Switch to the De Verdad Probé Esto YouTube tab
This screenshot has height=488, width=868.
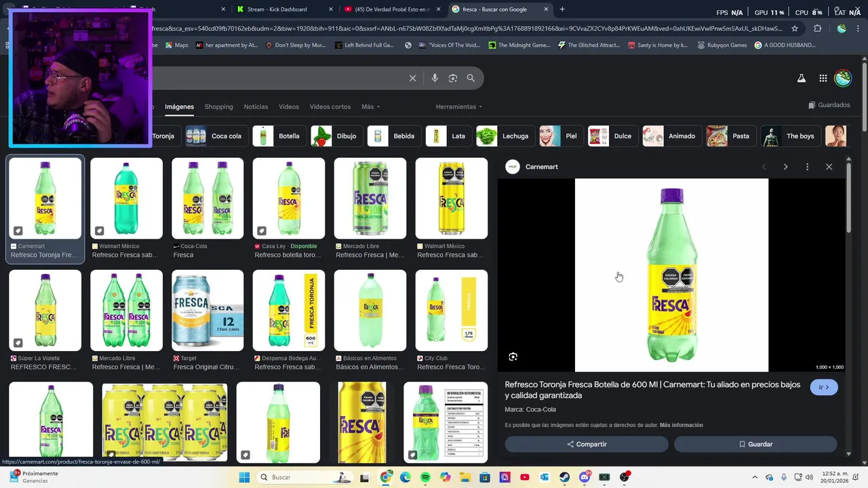tap(392, 9)
